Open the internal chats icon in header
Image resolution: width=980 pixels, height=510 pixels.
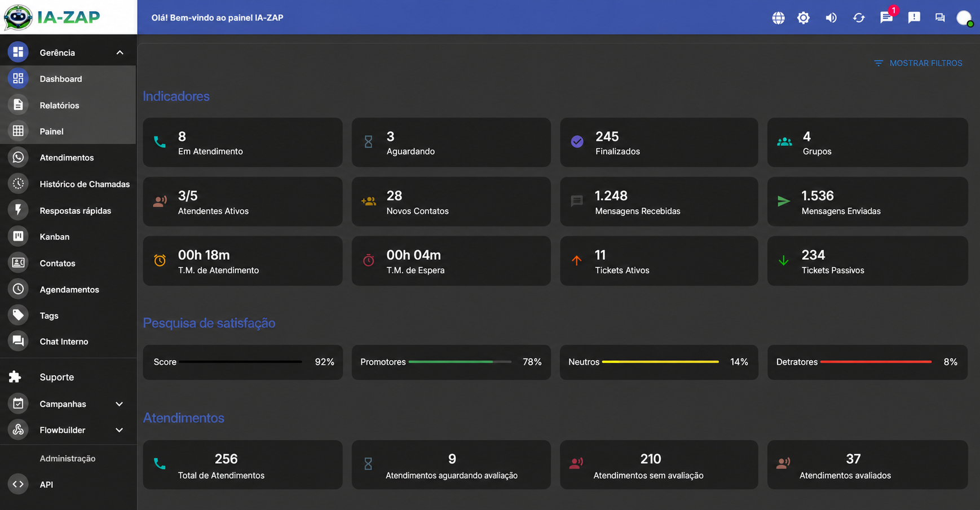(x=940, y=17)
